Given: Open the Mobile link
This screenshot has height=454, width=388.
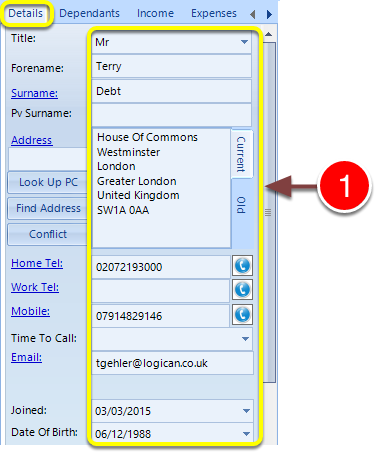Looking at the screenshot, I should point(30,311).
